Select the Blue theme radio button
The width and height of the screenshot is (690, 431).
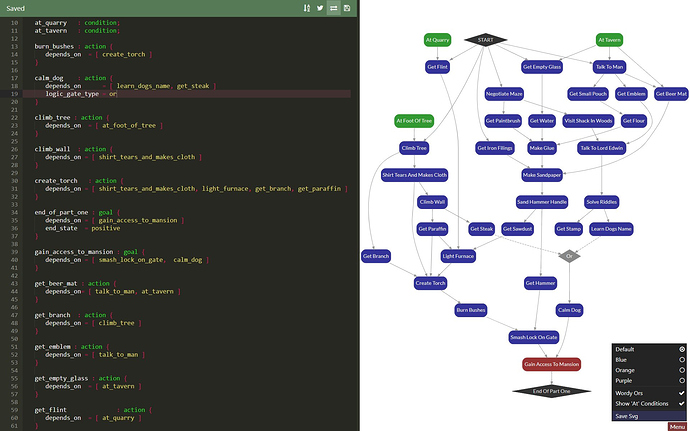[682, 360]
